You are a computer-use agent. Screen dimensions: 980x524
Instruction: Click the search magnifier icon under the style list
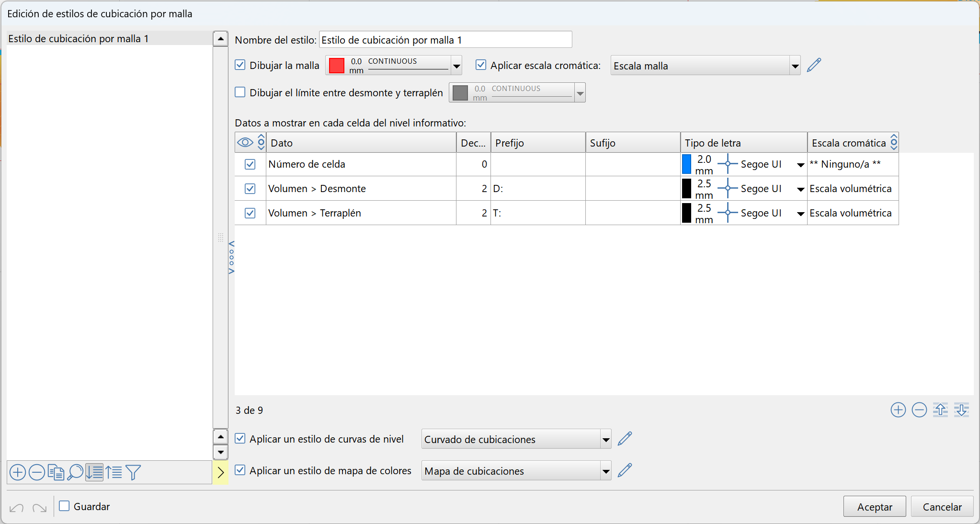[75, 472]
